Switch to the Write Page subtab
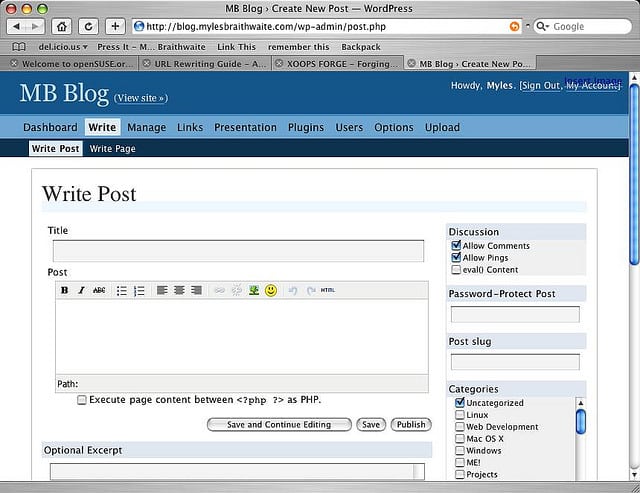Screen dimensions: 640x493 [x=112, y=149]
